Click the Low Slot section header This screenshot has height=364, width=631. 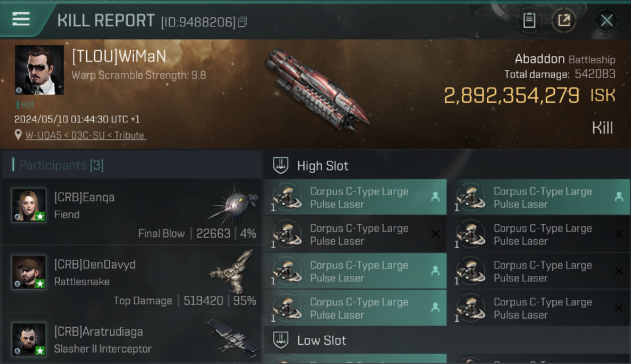pyautogui.click(x=321, y=340)
